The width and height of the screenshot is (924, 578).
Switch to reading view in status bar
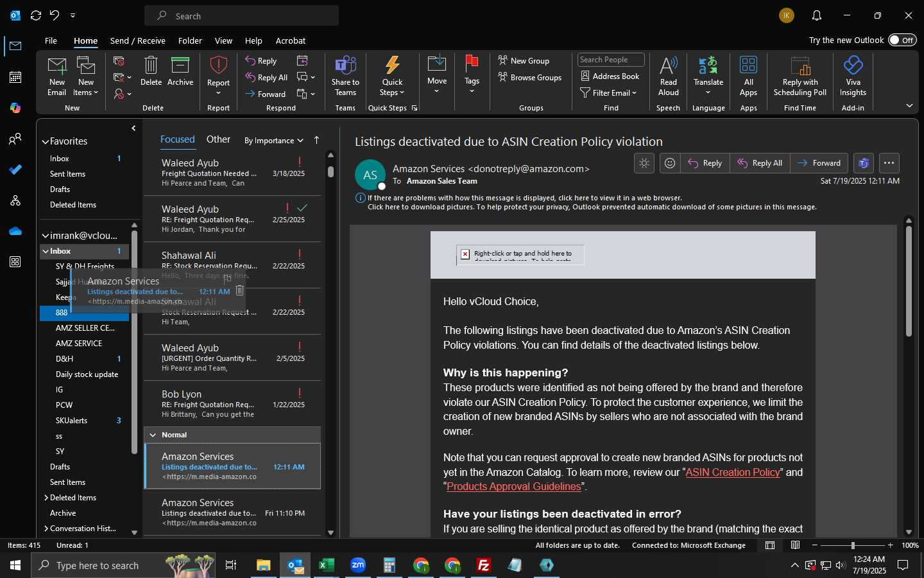(795, 545)
